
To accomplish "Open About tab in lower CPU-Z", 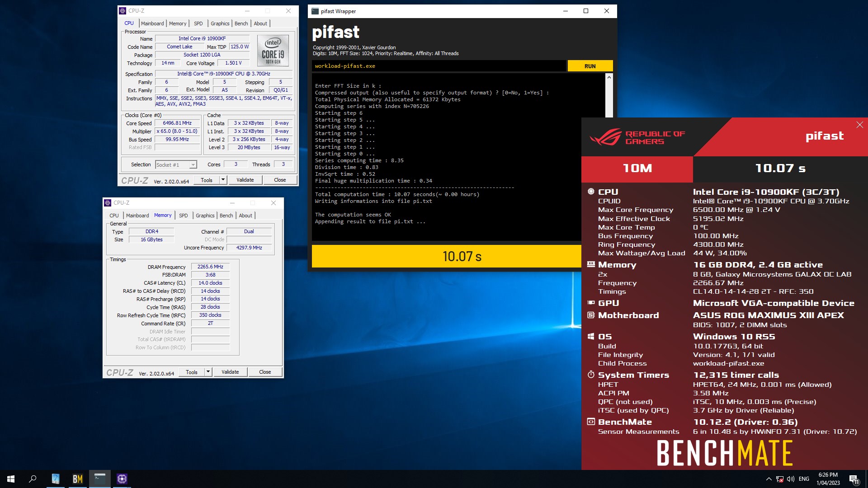I will (x=245, y=216).
